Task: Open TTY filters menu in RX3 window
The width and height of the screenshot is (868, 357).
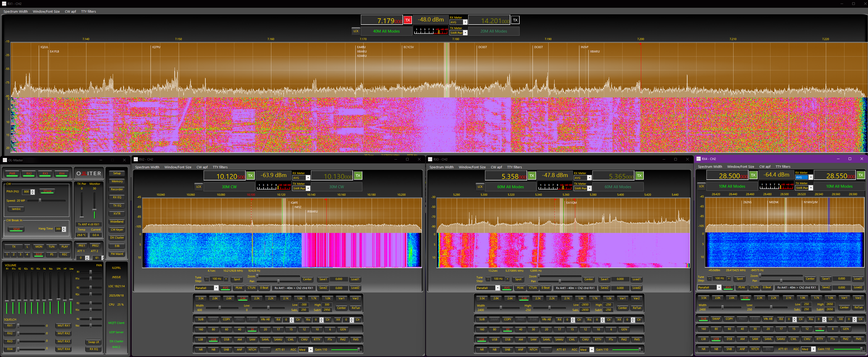Action: [514, 167]
